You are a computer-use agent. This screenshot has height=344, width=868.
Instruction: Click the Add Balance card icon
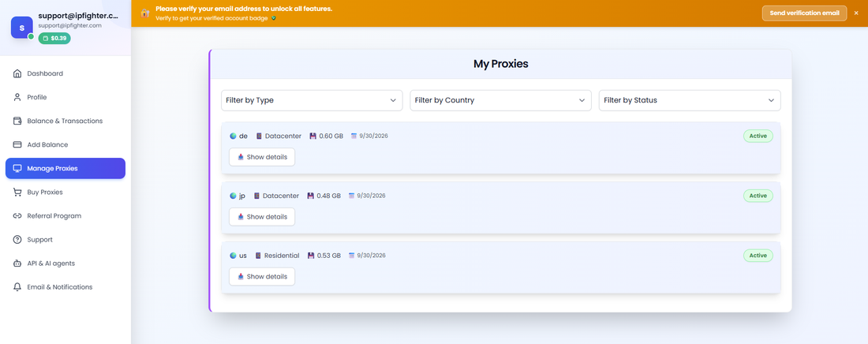pyautogui.click(x=17, y=144)
